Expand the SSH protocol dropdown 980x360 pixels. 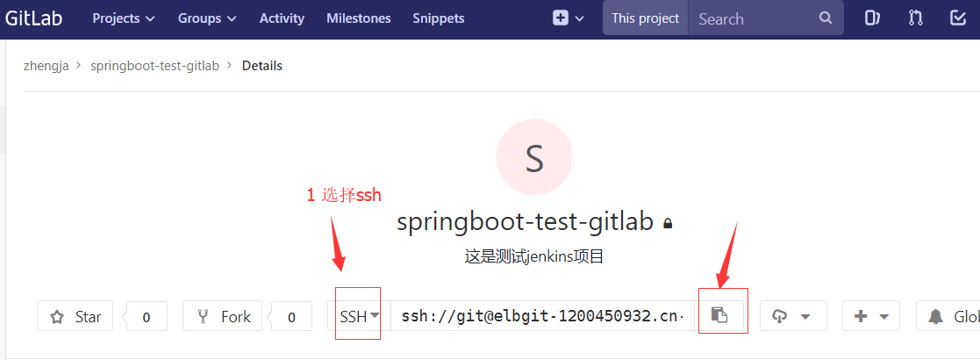360,316
